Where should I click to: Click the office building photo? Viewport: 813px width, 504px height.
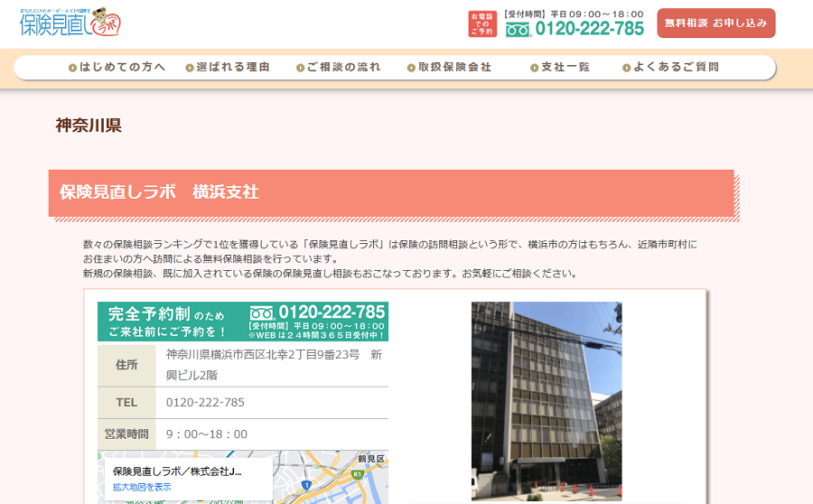pos(547,401)
